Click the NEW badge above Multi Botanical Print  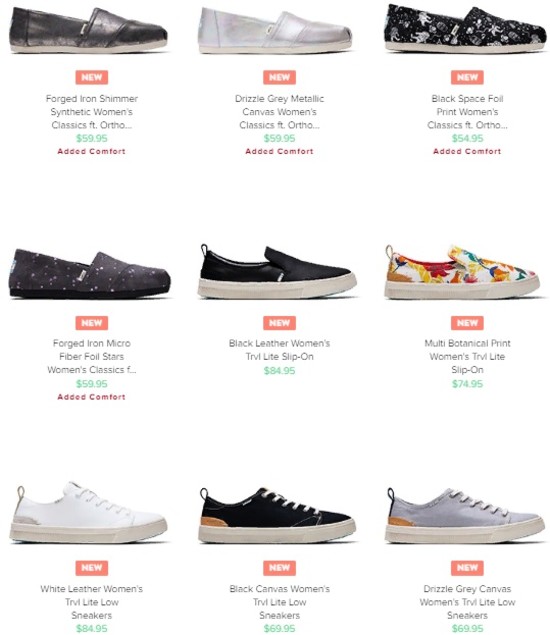(x=467, y=323)
